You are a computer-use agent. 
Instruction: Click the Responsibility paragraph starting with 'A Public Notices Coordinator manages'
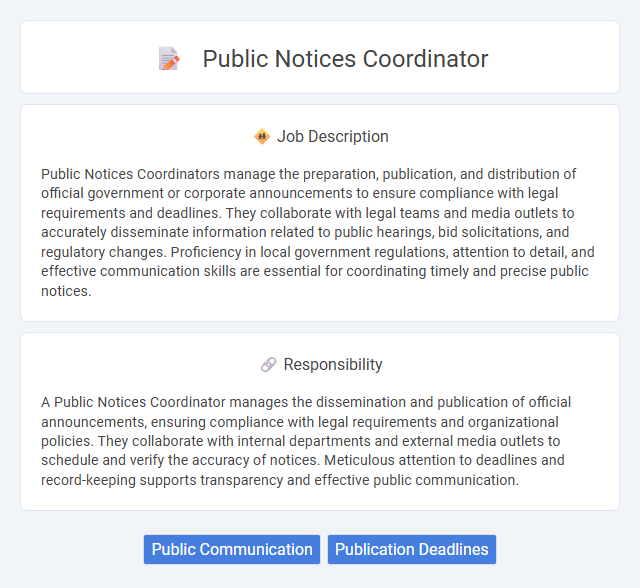(x=306, y=441)
